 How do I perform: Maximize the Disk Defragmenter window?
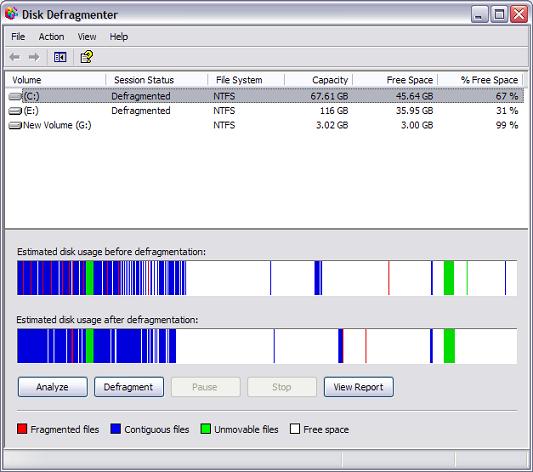499,14
